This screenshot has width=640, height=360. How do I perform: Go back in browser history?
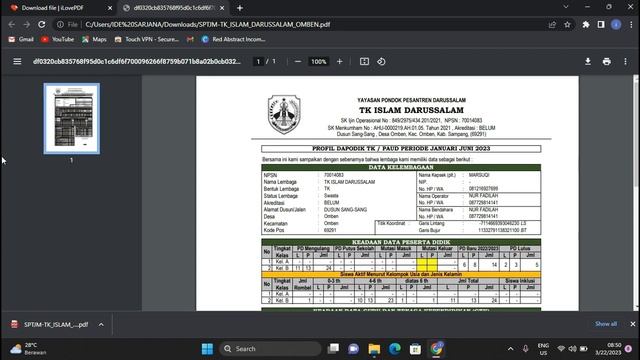pos(11,24)
